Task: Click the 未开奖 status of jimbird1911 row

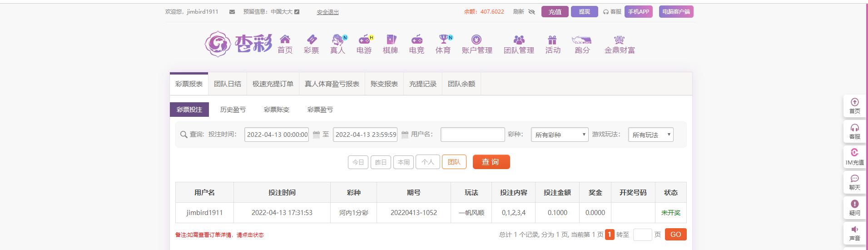Action: point(671,213)
